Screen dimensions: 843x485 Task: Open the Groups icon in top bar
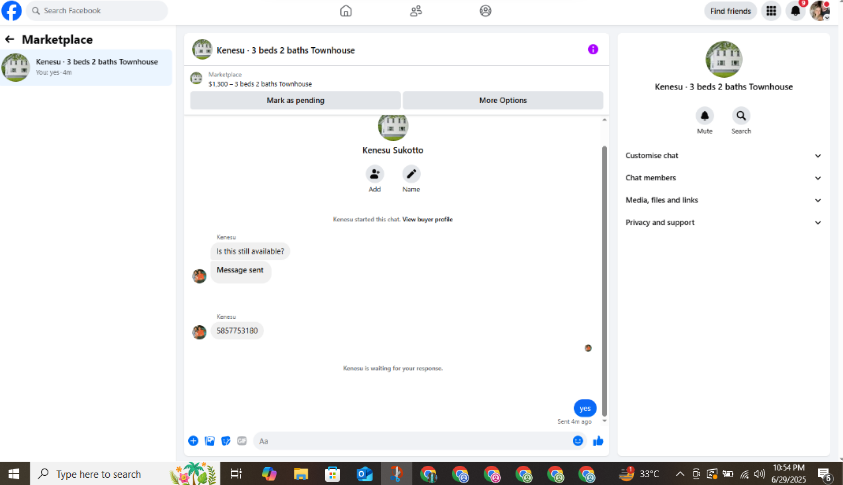click(485, 11)
